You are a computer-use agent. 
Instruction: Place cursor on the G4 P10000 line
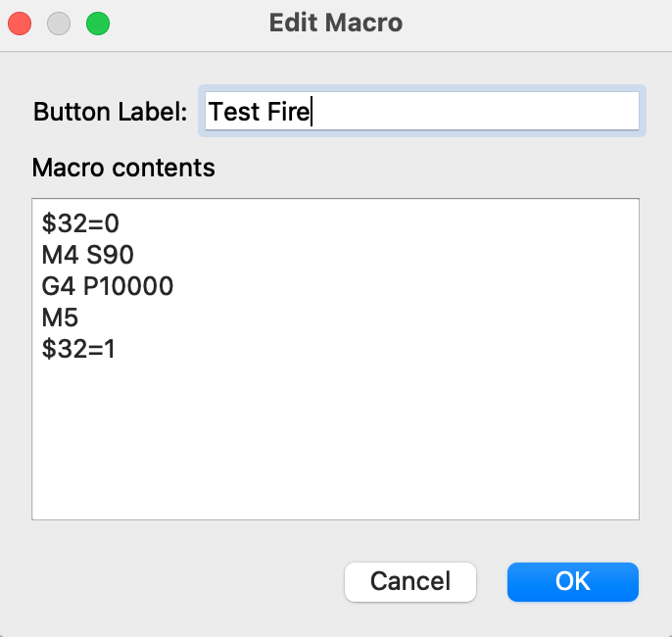[107, 286]
